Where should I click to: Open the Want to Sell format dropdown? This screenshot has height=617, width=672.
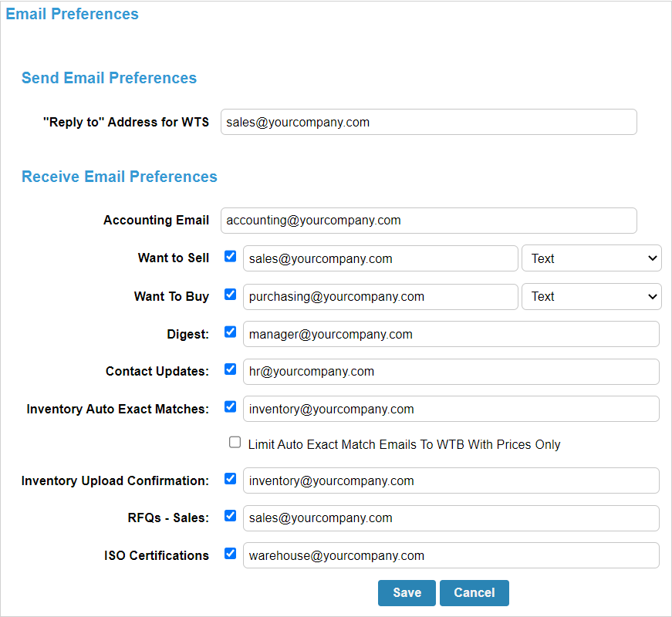click(591, 259)
